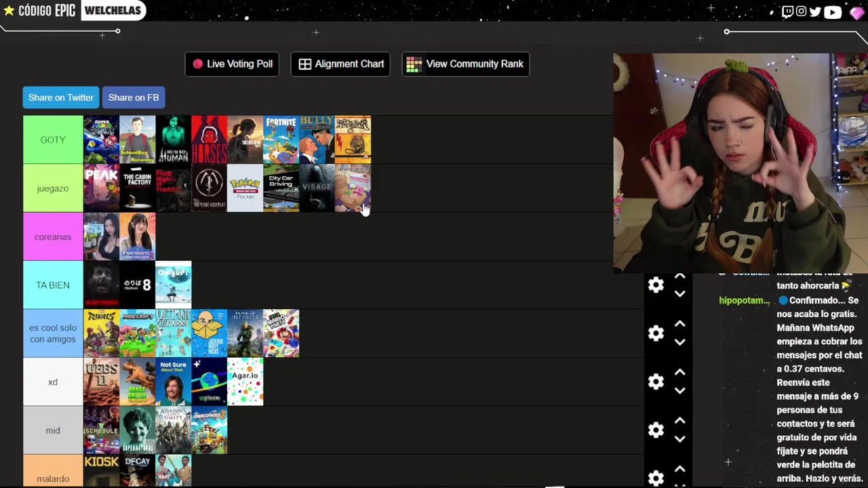Screen dimensions: 868x488
Task: Move xd row down
Action: [680, 391]
